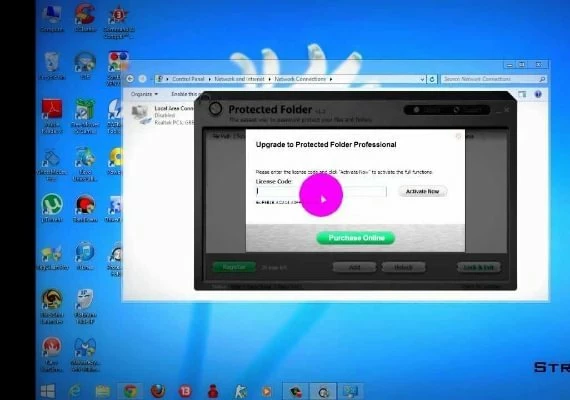570x400 pixels.
Task: Open the Computer desktop icon
Action: 52,18
